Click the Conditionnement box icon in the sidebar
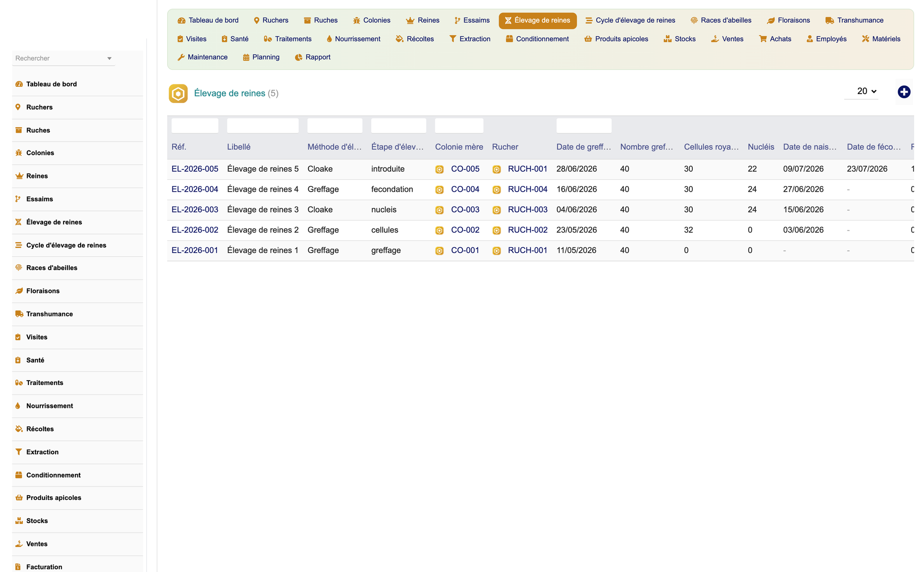This screenshot has height=572, width=924. [19, 475]
